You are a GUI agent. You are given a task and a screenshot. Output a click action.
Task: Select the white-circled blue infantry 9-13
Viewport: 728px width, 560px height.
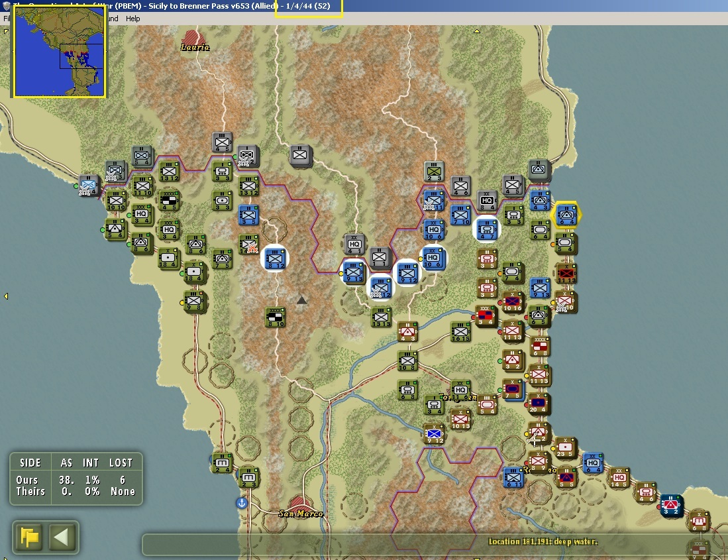(354, 272)
